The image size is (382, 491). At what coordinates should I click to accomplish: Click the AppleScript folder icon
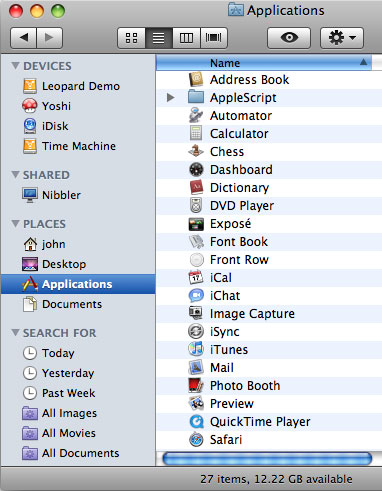pos(196,97)
